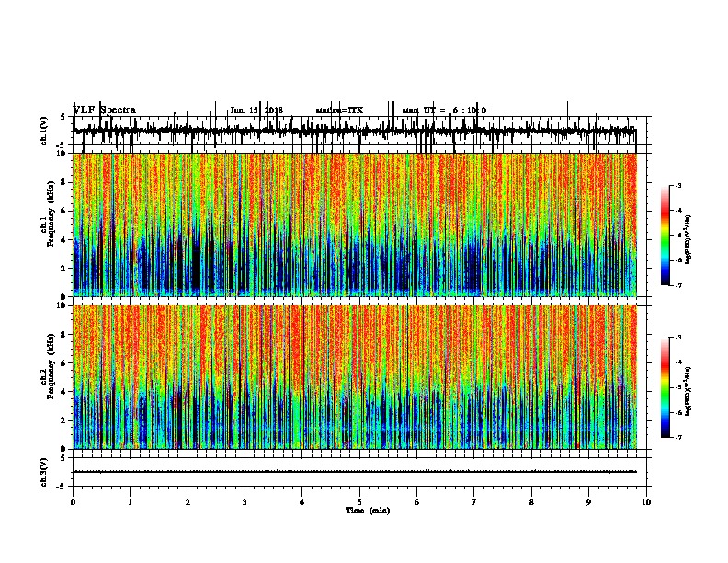Click the ch.2 frequency tick label "2"
The height and width of the screenshot is (563, 728).
(64, 420)
